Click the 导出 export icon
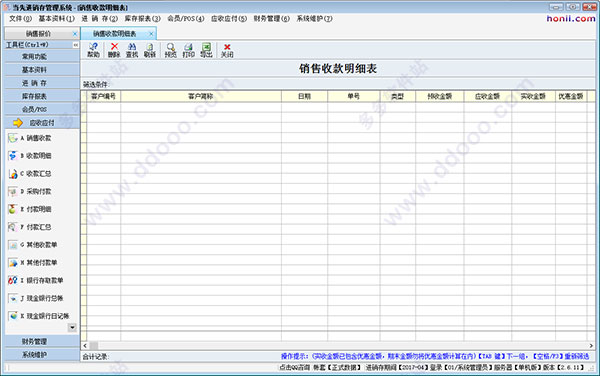Screen dimensions: 600x376 pos(206,50)
